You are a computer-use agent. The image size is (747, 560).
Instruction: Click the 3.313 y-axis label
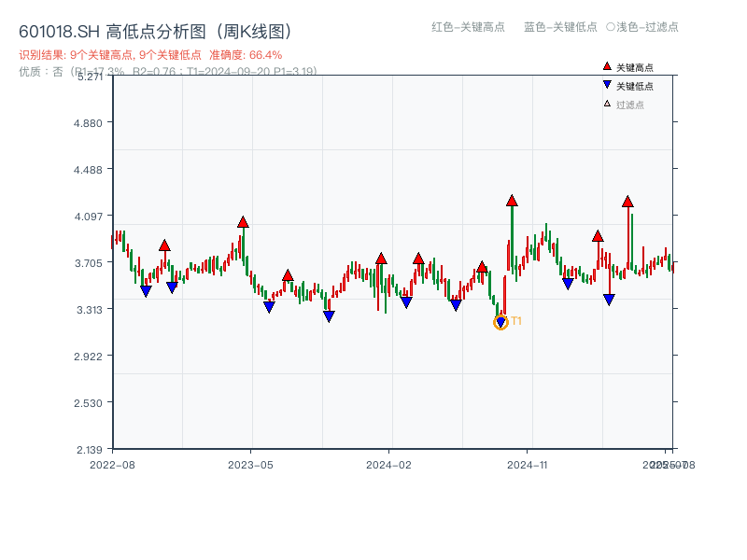pos(89,310)
